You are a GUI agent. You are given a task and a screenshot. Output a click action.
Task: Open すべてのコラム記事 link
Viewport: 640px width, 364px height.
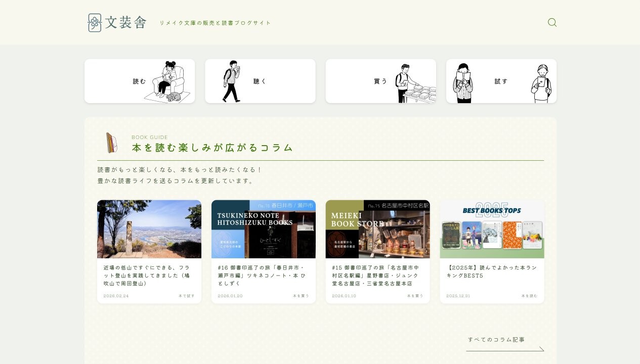496,340
